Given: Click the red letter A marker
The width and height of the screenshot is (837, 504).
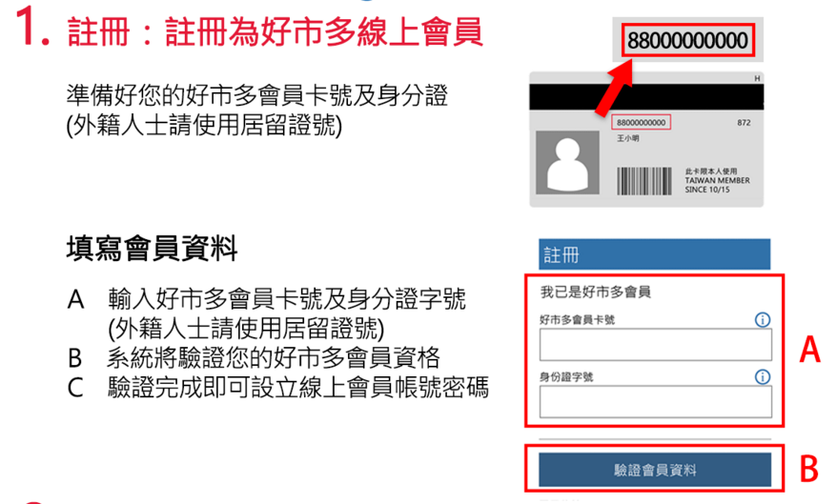Looking at the screenshot, I should (x=809, y=350).
